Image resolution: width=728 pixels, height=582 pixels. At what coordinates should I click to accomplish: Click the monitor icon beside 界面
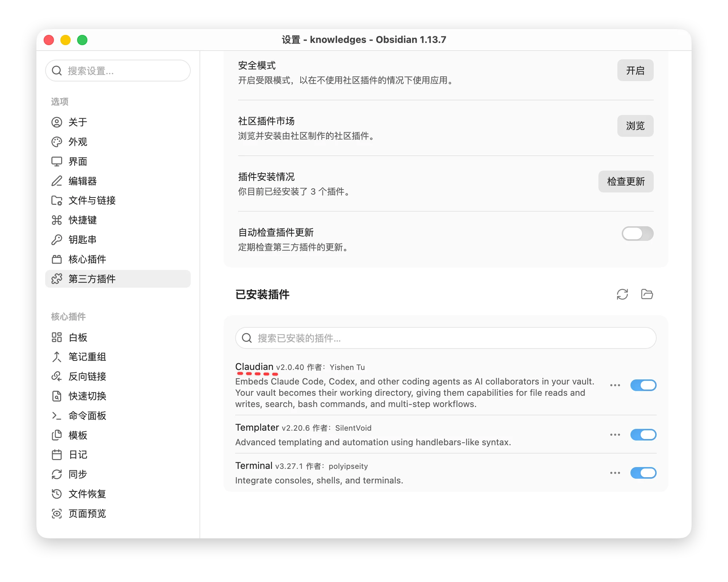click(57, 162)
